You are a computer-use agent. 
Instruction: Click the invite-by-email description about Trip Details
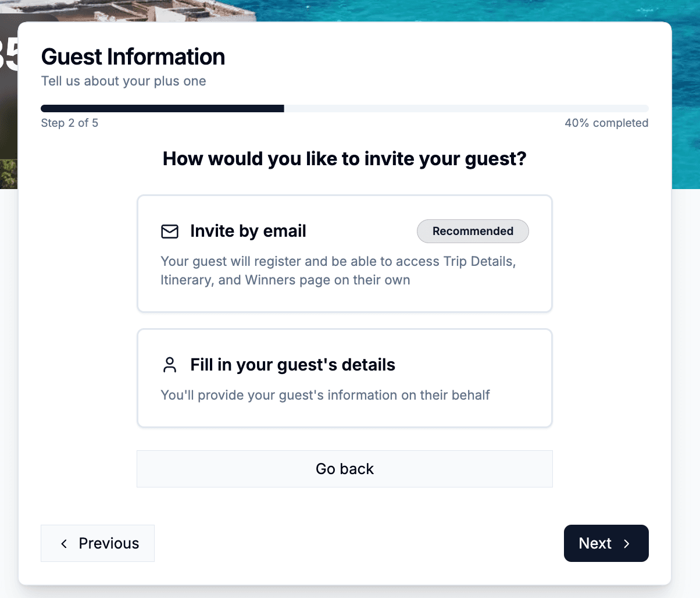click(x=338, y=270)
